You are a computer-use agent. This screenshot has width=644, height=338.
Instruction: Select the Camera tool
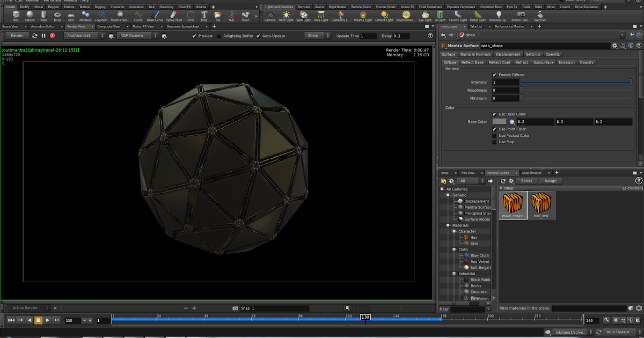point(271,16)
